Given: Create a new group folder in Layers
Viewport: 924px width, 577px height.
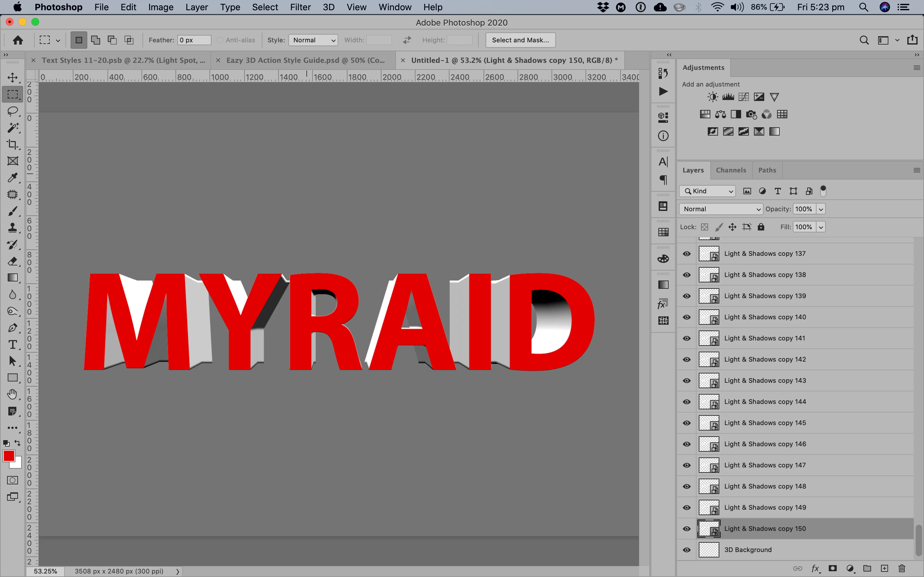Looking at the screenshot, I should click(867, 568).
